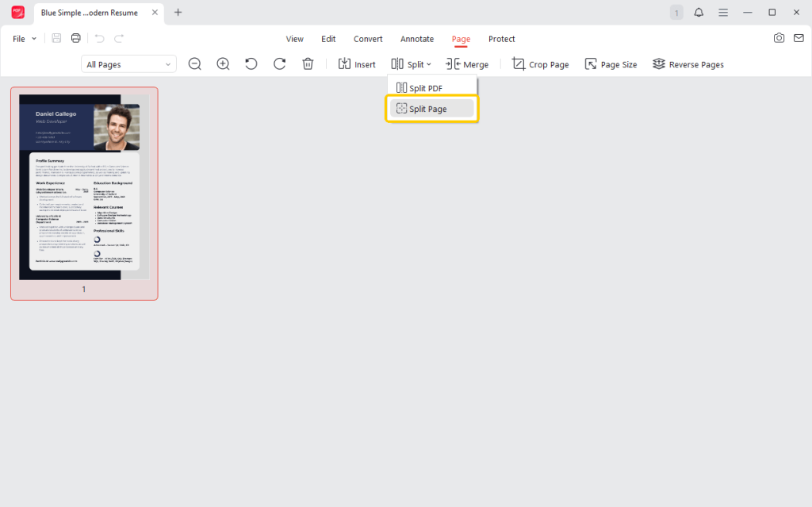Screen dimensions: 812x507
Task: Open the File menu
Action: [23, 37]
